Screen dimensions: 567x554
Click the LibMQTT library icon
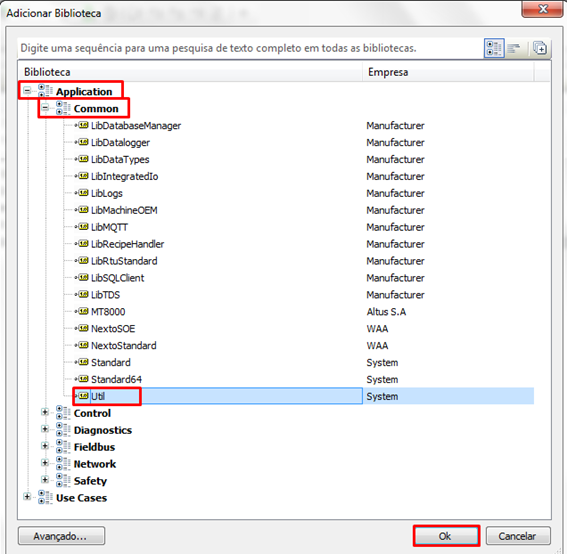82,227
